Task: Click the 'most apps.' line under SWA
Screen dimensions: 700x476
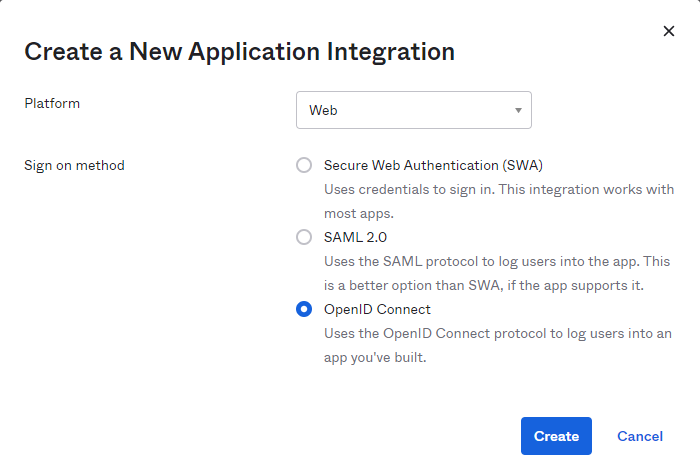Action: 359,213
